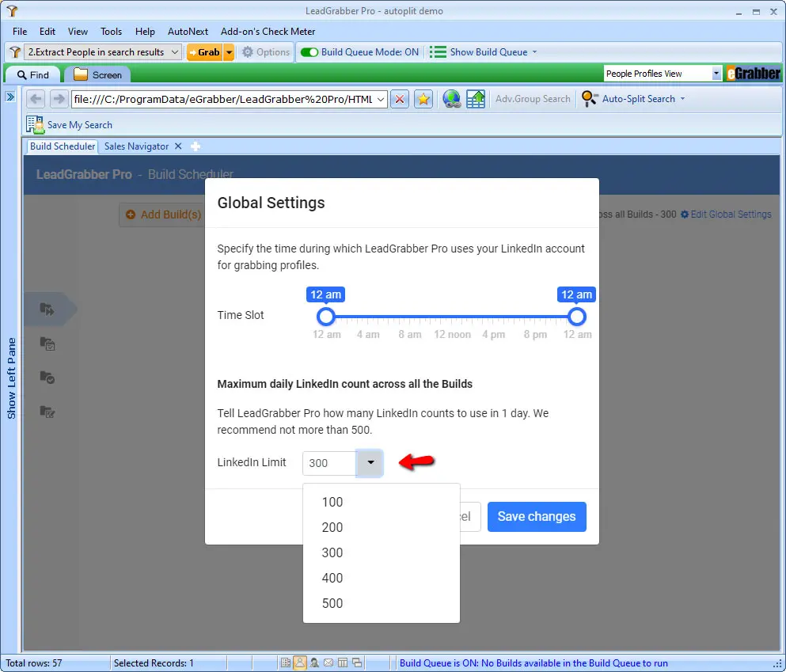Close the Sales Navigator tab
This screenshot has height=672, width=786.
(x=178, y=146)
